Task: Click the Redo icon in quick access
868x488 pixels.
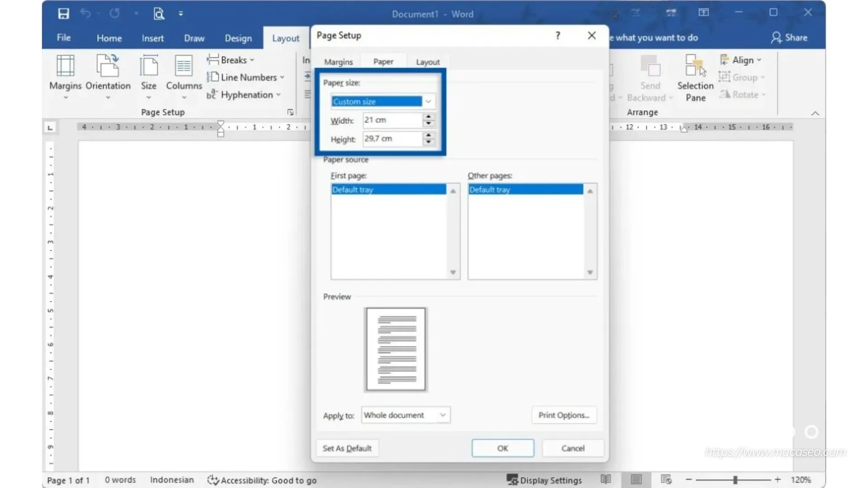Action: pyautogui.click(x=115, y=14)
